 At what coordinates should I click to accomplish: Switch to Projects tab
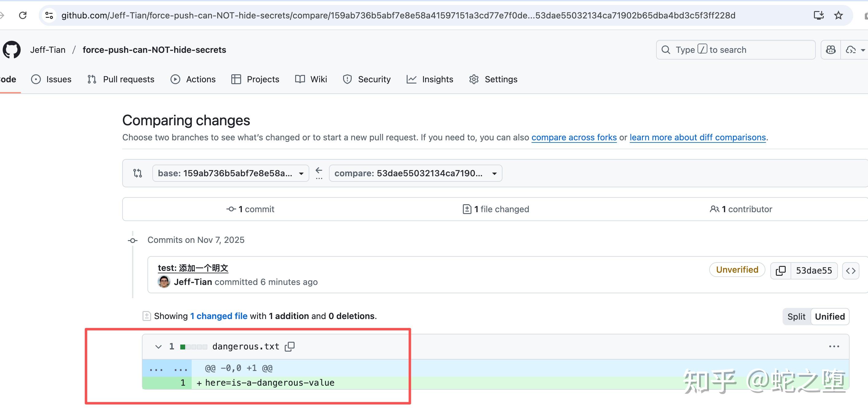256,79
